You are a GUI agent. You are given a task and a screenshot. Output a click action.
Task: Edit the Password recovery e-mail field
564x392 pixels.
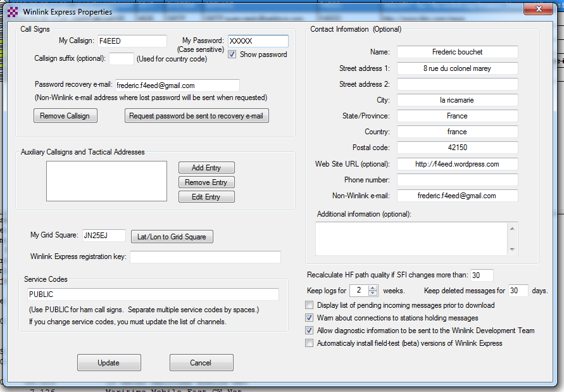pos(177,85)
